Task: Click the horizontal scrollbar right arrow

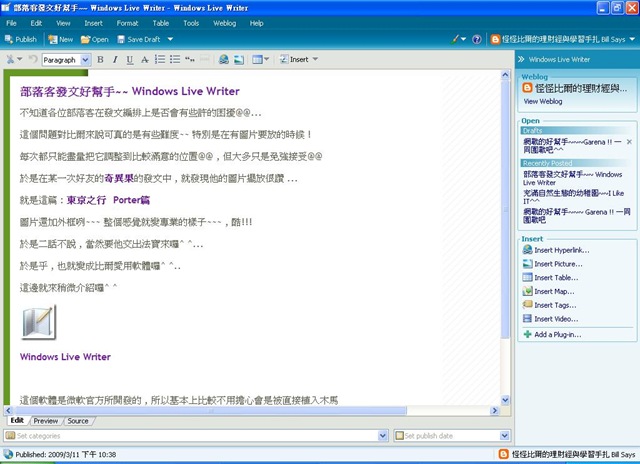Action: click(x=495, y=411)
